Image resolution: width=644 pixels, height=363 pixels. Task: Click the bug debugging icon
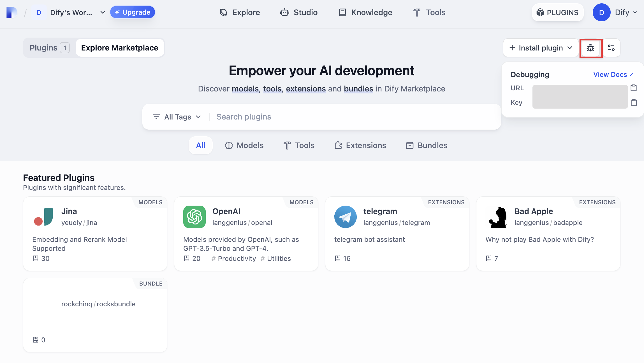pos(590,48)
